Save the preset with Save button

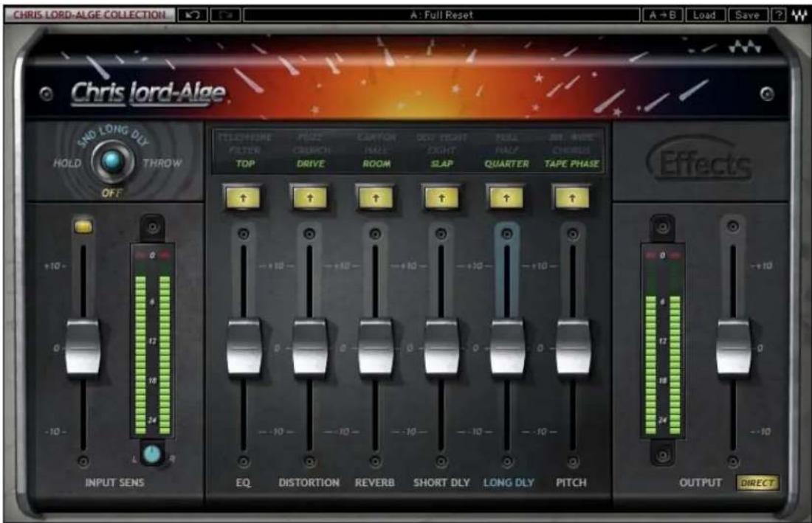point(747,15)
